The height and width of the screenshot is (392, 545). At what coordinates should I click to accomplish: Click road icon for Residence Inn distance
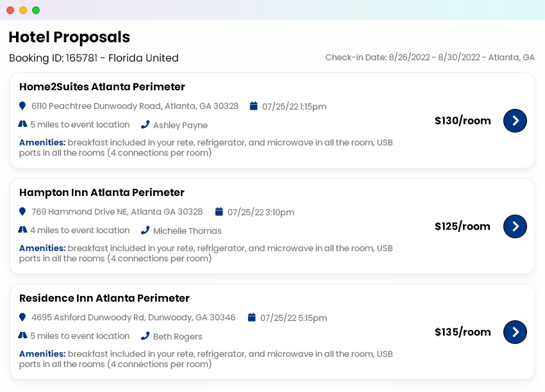[x=22, y=336]
